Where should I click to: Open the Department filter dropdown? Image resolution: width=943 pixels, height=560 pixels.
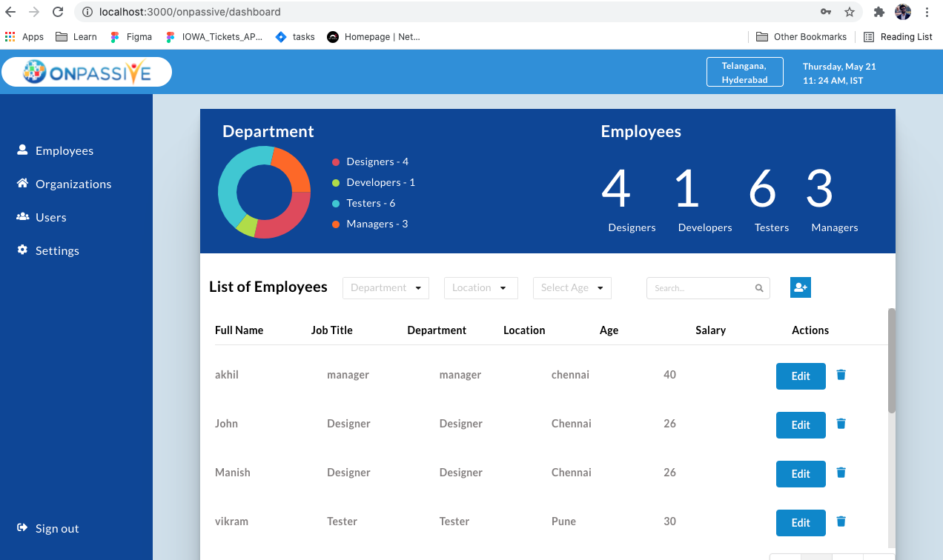coord(386,287)
